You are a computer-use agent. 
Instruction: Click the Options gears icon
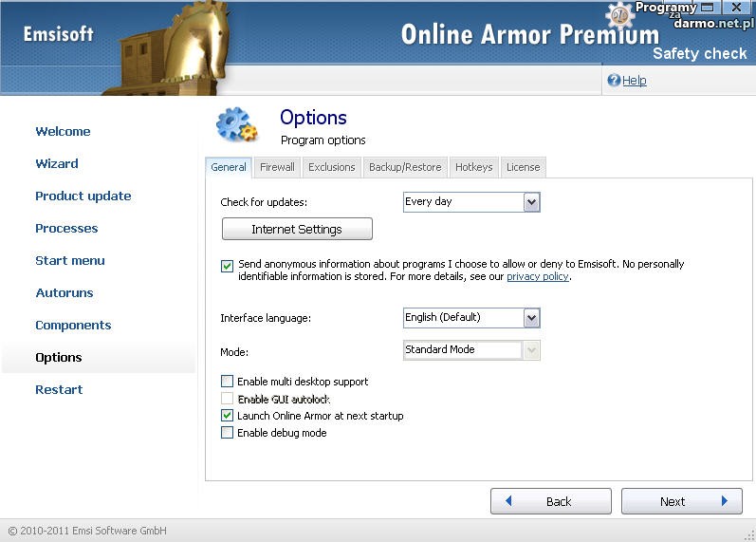pos(236,125)
